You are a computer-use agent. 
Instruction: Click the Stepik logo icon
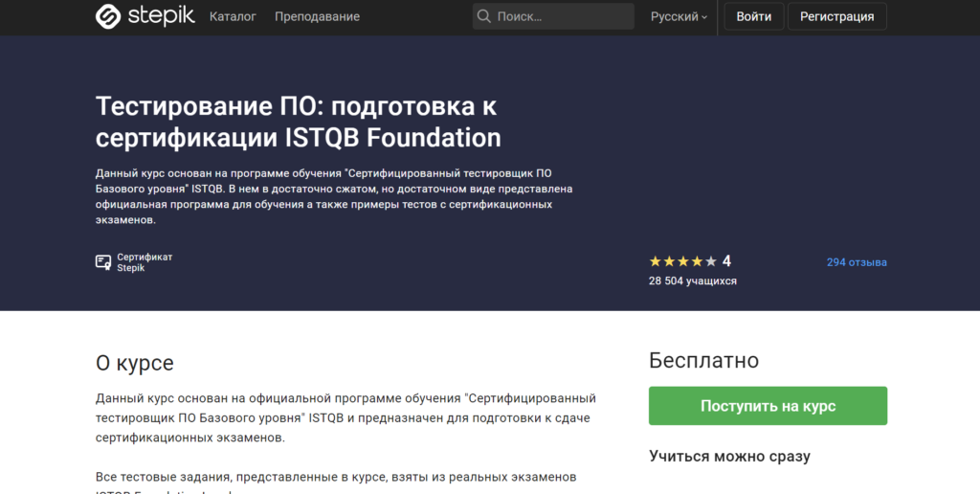107,16
